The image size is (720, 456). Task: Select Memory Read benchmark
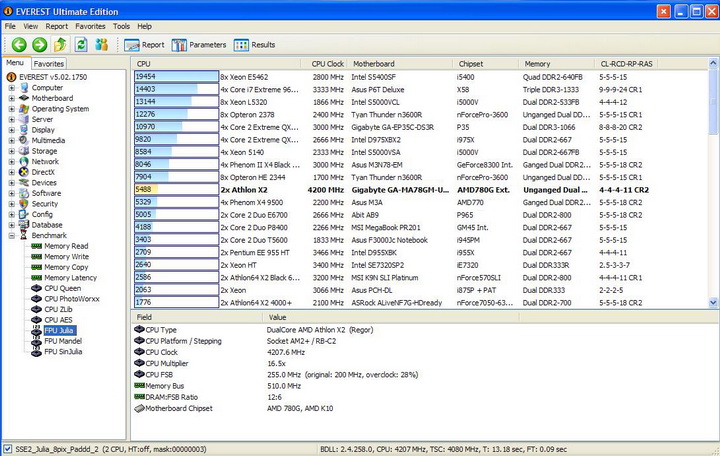(66, 246)
